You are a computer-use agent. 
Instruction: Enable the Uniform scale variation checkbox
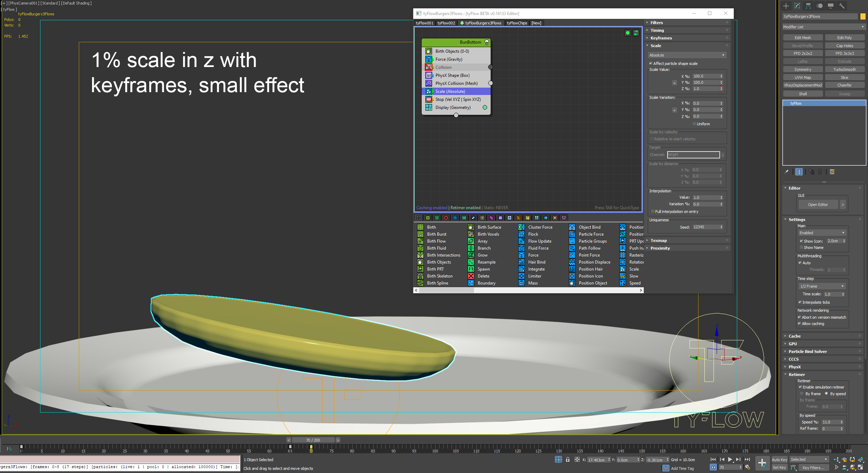(x=694, y=124)
